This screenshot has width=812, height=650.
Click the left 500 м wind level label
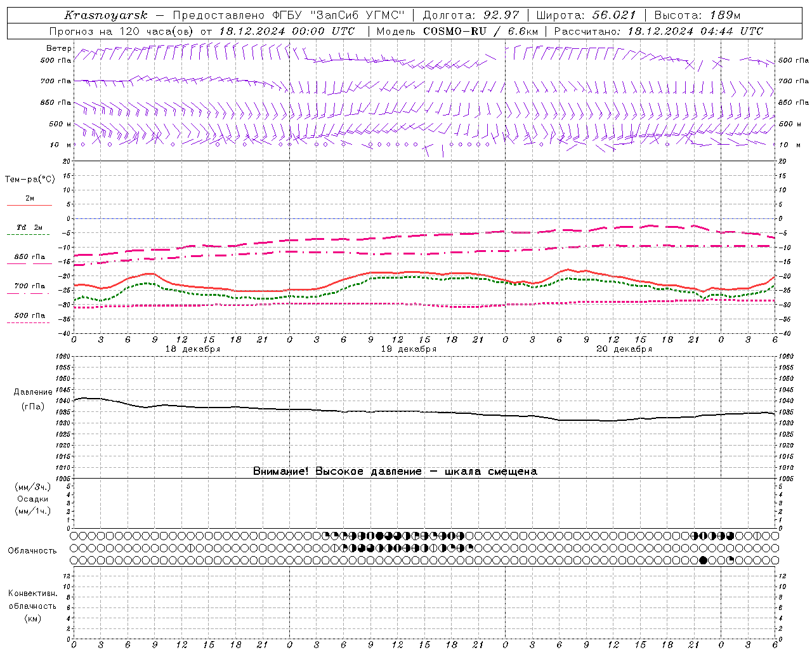coord(60,124)
